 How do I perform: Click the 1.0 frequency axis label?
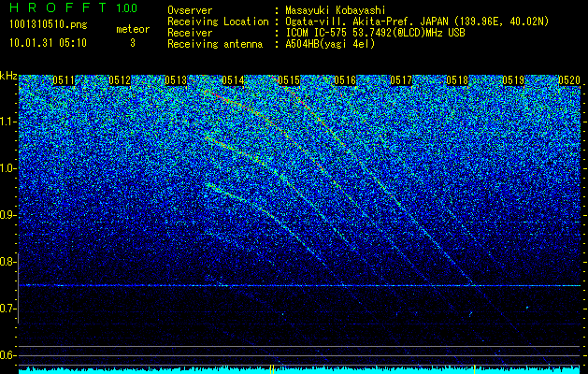7,168
